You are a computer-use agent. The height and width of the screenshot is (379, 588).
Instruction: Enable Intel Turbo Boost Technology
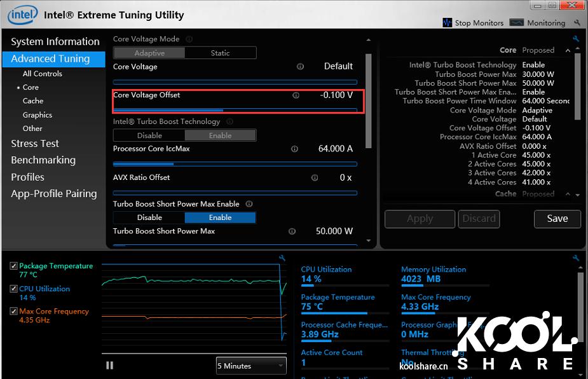(x=220, y=135)
